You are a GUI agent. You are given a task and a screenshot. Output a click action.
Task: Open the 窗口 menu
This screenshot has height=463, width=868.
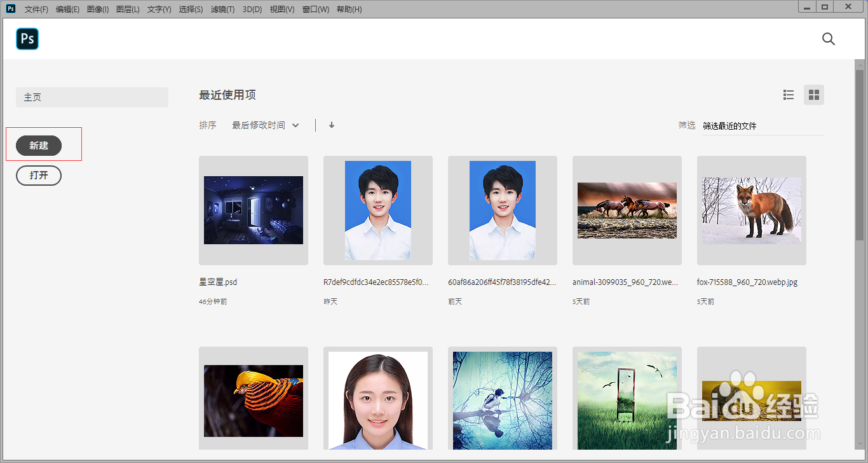tap(315, 9)
